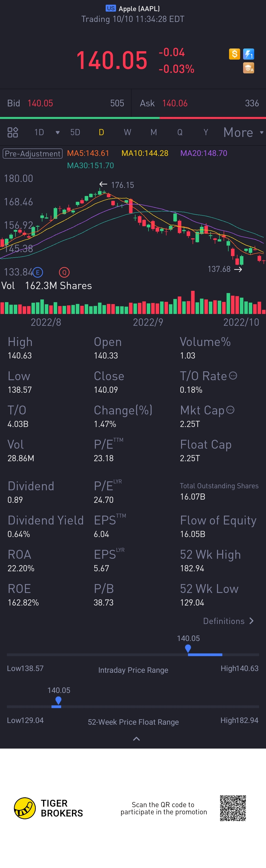266x868 pixels.
Task: Select the W weekly chart tab
Action: pyautogui.click(x=127, y=132)
